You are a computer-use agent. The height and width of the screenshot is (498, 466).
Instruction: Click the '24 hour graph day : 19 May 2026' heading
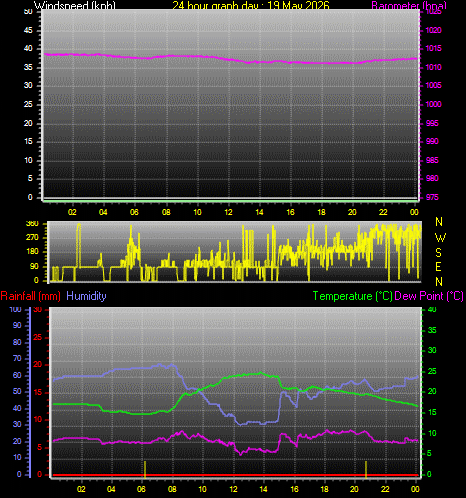251,5
